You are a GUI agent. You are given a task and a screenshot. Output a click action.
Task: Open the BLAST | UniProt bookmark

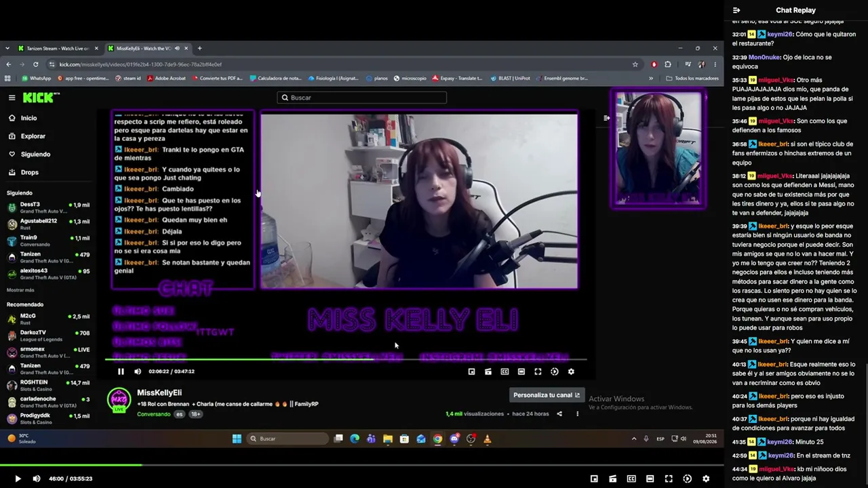pos(509,79)
